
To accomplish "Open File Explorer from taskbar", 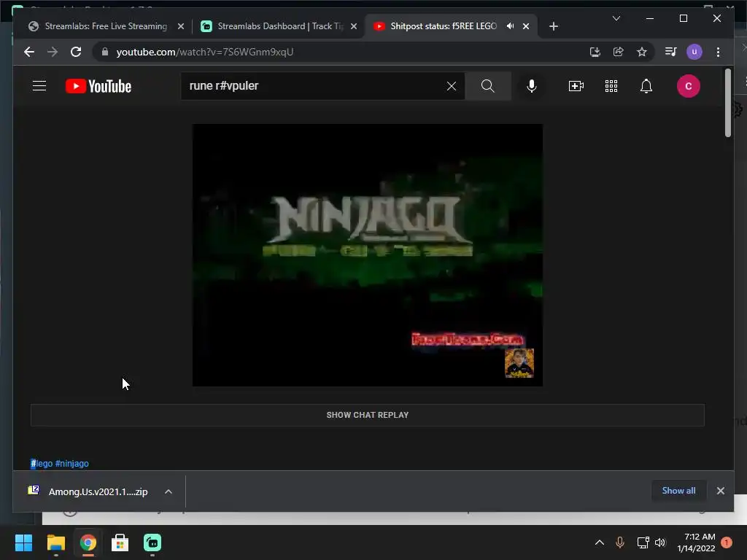I will pyautogui.click(x=55, y=542).
